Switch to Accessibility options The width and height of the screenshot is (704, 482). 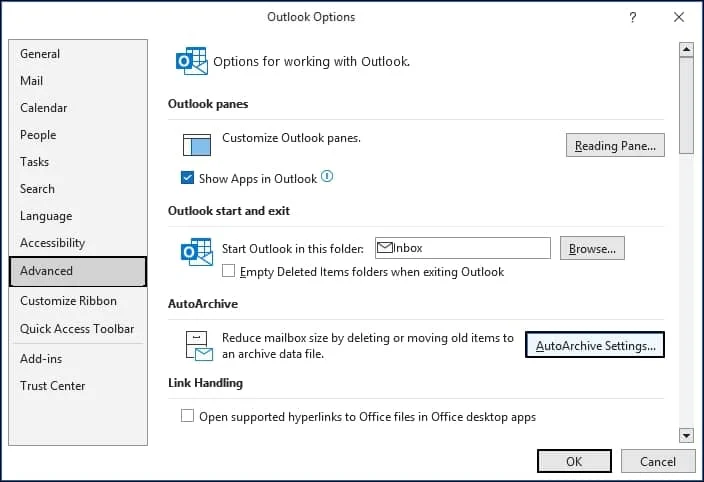click(x=78, y=243)
